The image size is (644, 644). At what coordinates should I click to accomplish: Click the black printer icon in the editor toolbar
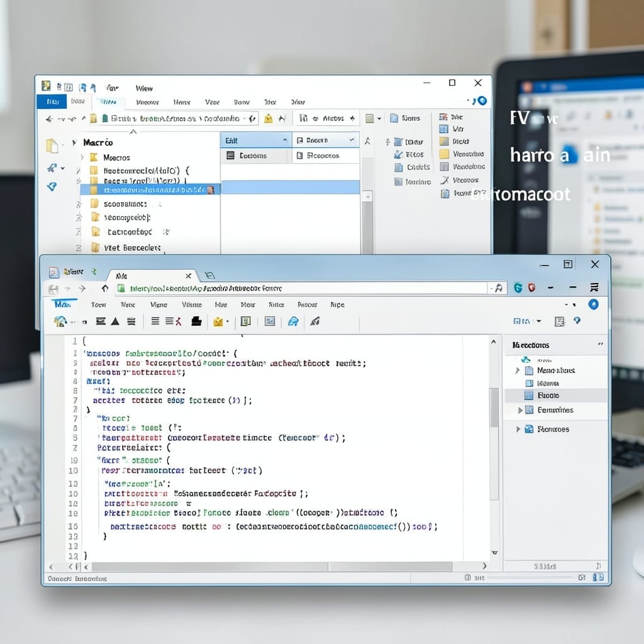click(196, 321)
